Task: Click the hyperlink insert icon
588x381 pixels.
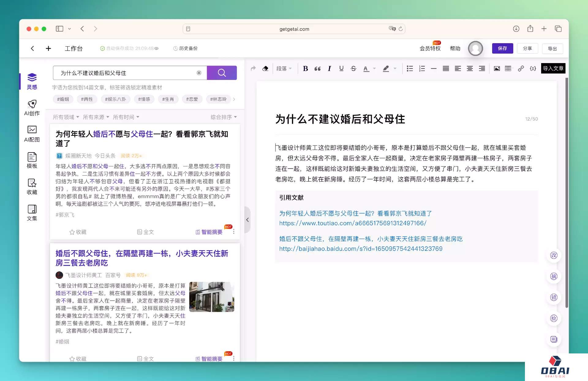Action: tap(521, 69)
